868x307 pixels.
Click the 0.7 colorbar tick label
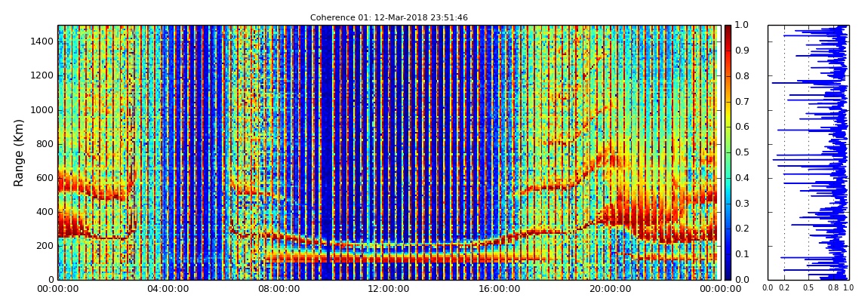click(740, 102)
